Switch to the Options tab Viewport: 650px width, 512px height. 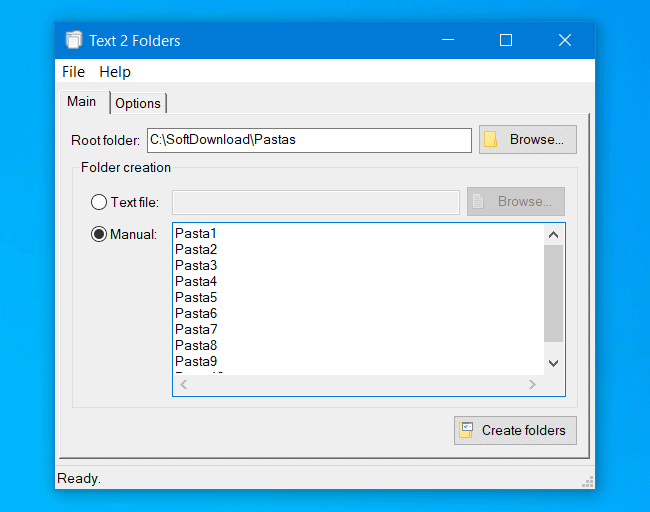pyautogui.click(x=138, y=103)
